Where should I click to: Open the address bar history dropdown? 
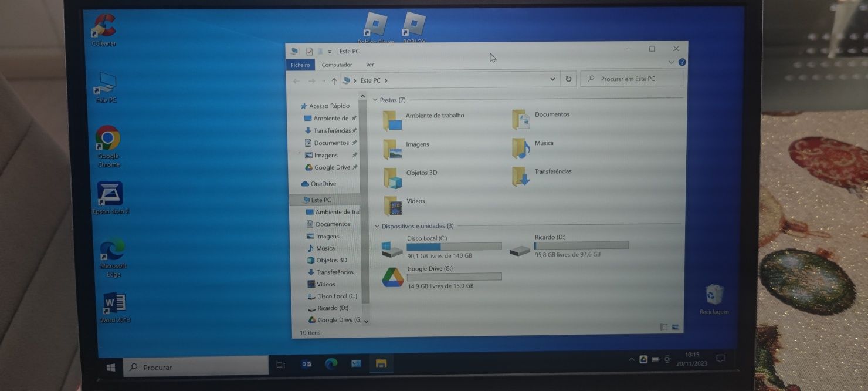click(x=552, y=79)
